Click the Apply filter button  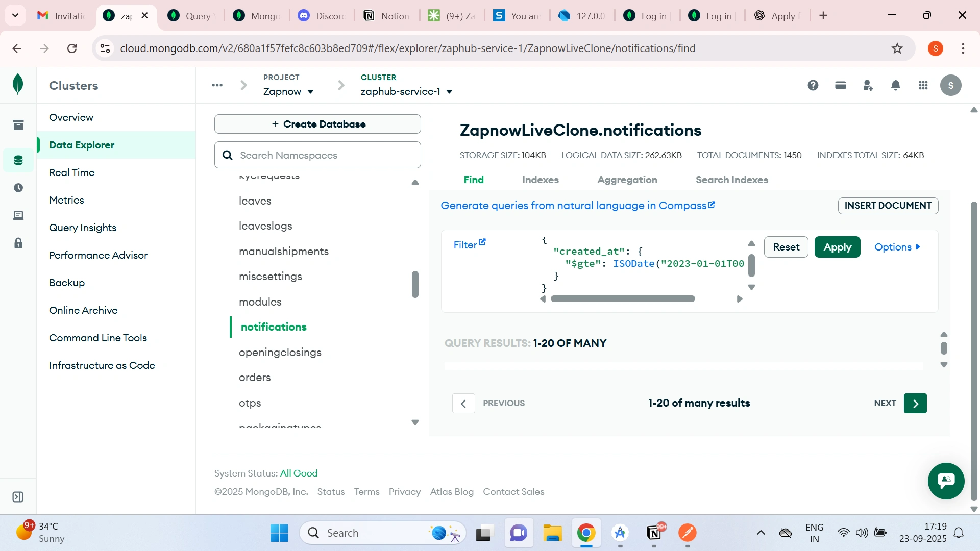click(837, 247)
